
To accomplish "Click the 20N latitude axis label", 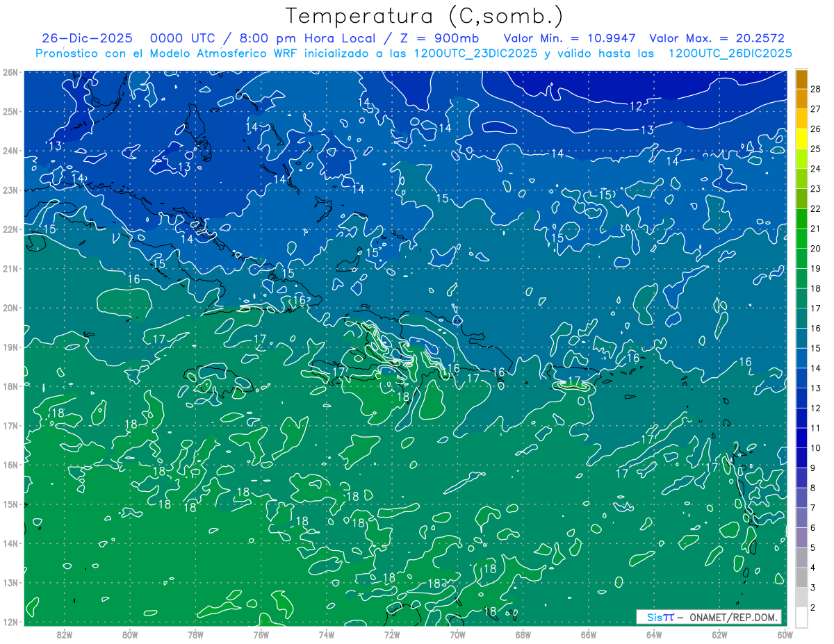I will 10,308.
